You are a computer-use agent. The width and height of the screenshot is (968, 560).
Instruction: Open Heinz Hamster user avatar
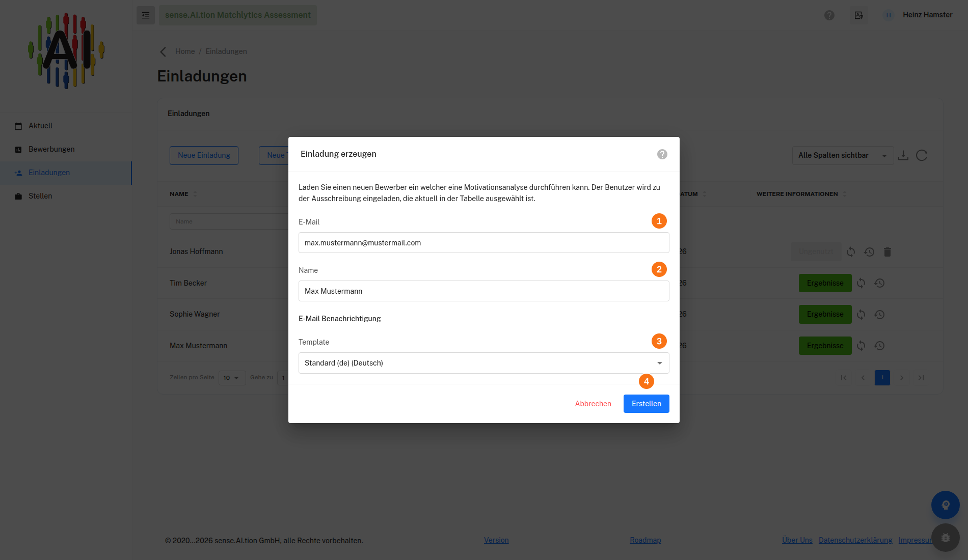click(889, 15)
